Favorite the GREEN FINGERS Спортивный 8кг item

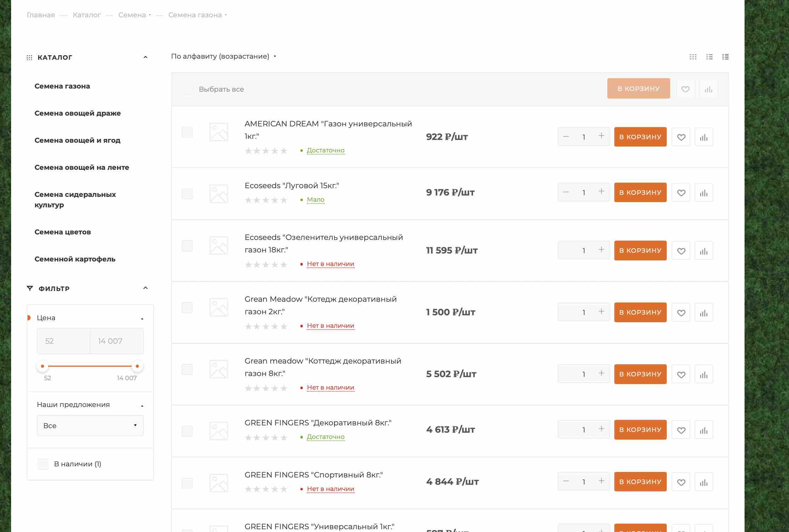pos(681,482)
